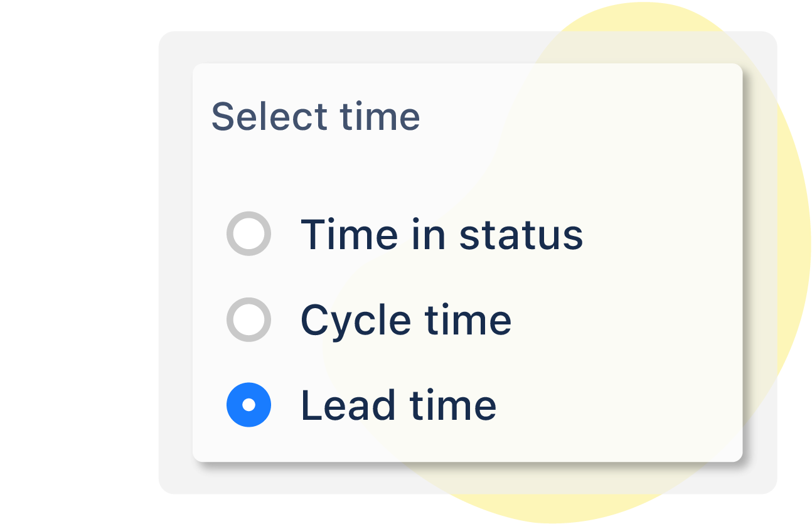The height and width of the screenshot is (524, 812).
Task: Click the word "Cycle" in the second option
Action: click(x=356, y=320)
